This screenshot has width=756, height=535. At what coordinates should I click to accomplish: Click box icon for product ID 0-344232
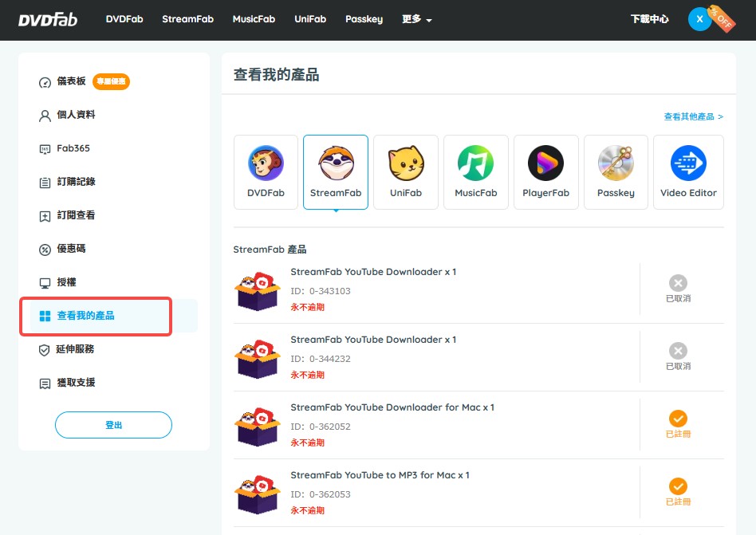(258, 359)
